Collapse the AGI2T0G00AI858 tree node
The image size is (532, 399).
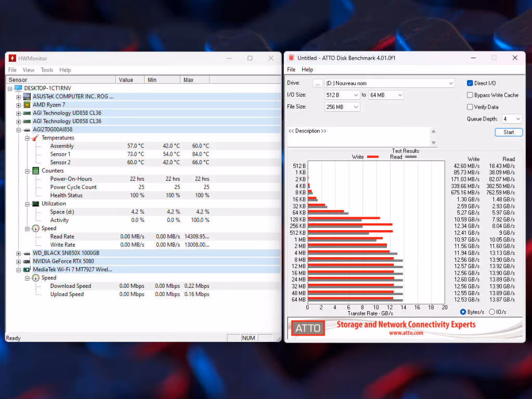coord(19,130)
